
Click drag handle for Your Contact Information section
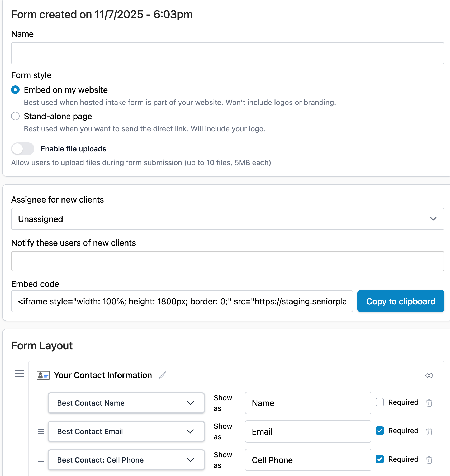20,373
